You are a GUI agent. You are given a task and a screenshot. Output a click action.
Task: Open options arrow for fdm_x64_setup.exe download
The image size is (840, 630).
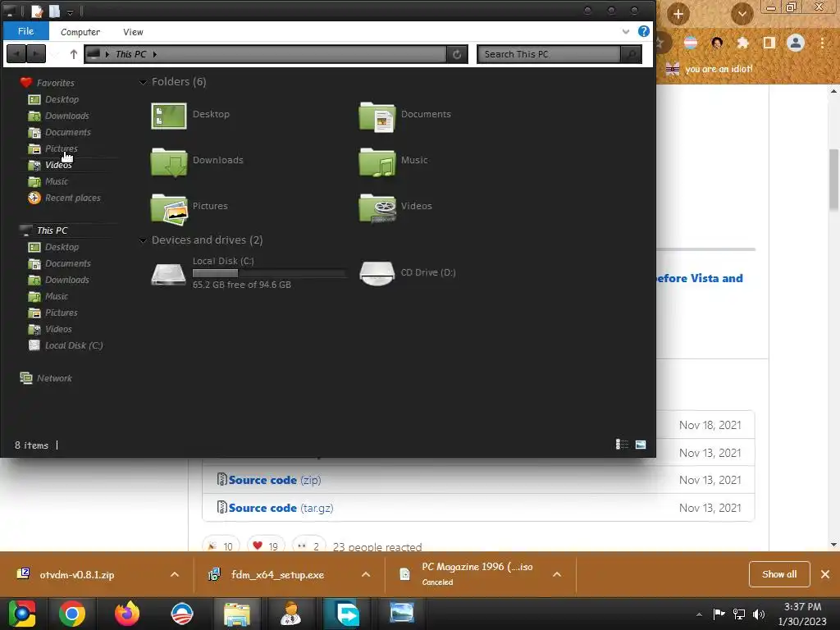click(366, 574)
